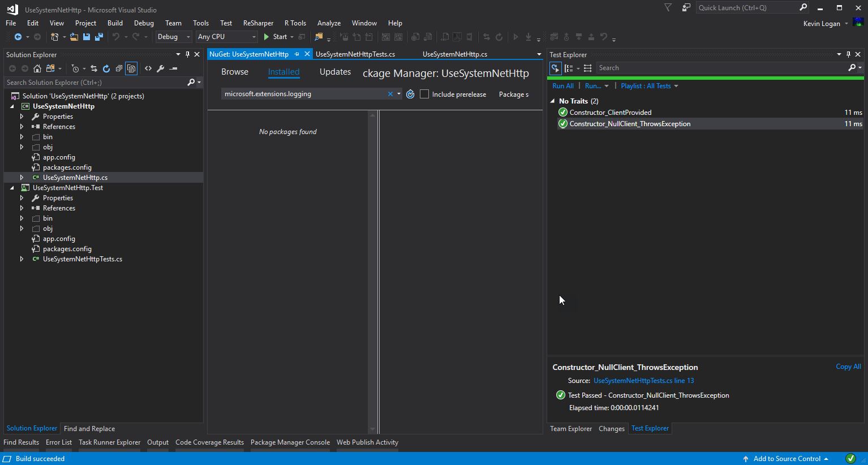Switch to the Browse tab in NuGet
The image size is (868, 465).
pyautogui.click(x=235, y=72)
